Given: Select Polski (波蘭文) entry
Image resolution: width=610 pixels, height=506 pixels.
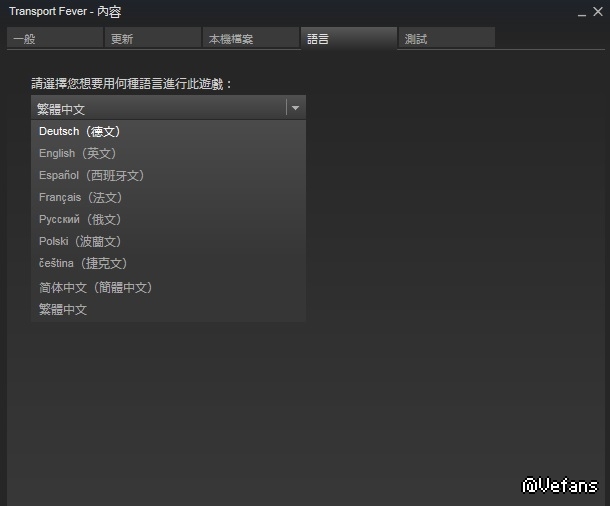Looking at the screenshot, I should pos(168,241).
